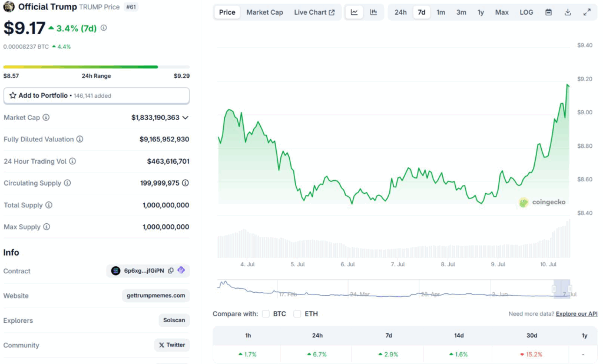
Task: Open the Live Chart tab
Action: [x=314, y=12]
